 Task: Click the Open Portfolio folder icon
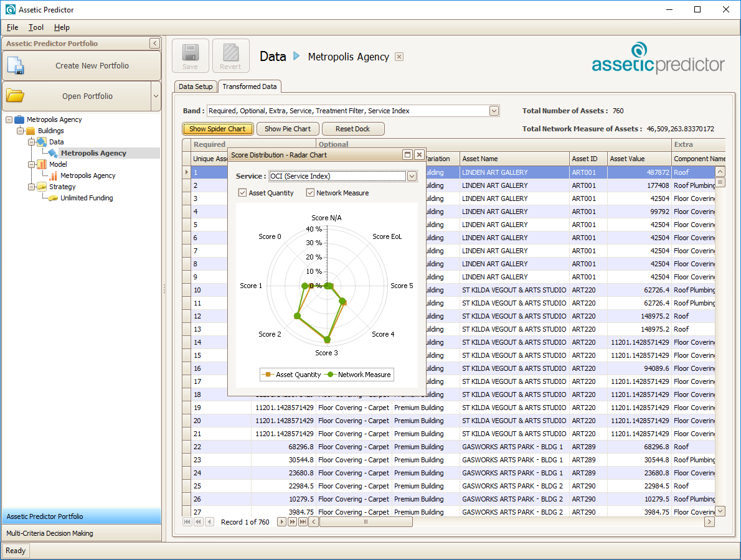16,96
